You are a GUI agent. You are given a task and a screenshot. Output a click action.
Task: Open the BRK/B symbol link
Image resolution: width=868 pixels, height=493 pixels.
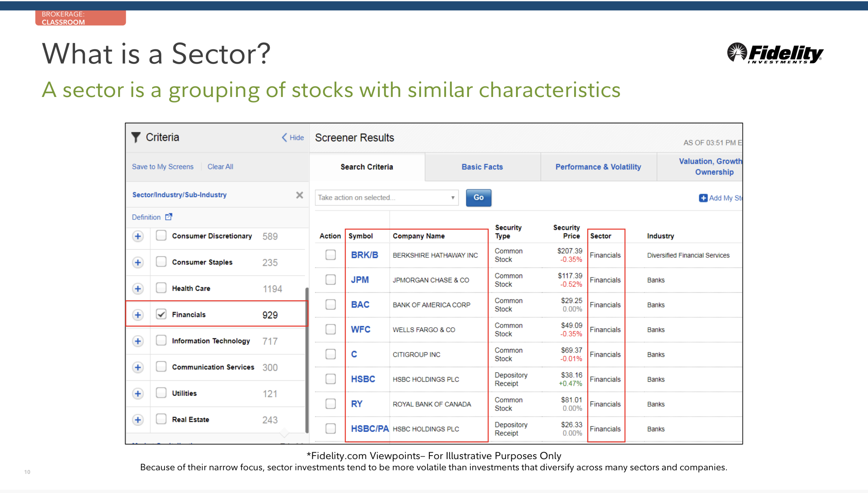[x=364, y=255]
